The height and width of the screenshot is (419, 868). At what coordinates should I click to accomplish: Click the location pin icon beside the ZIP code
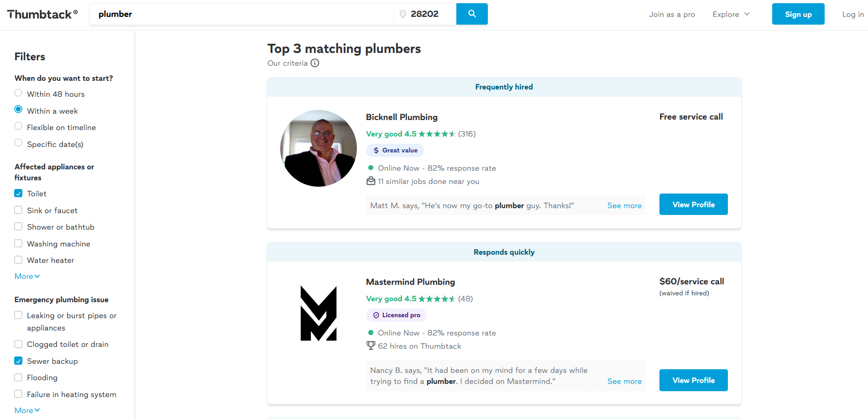pyautogui.click(x=403, y=14)
